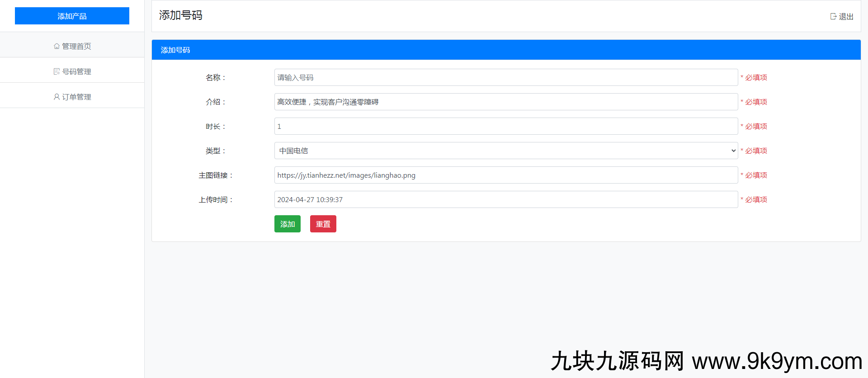Click the logout icon in the top right
Screen dimensions: 868x378
click(833, 16)
